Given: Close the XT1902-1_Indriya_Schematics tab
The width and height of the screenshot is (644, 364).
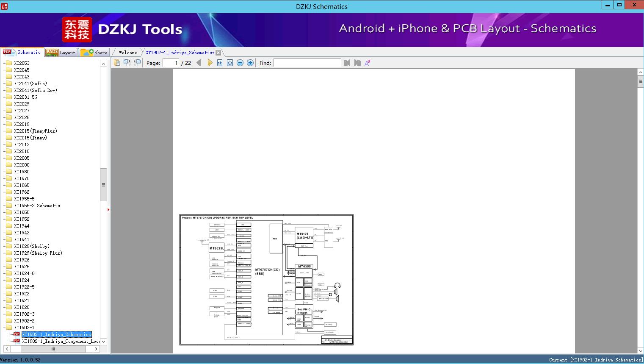Looking at the screenshot, I should coord(218,53).
